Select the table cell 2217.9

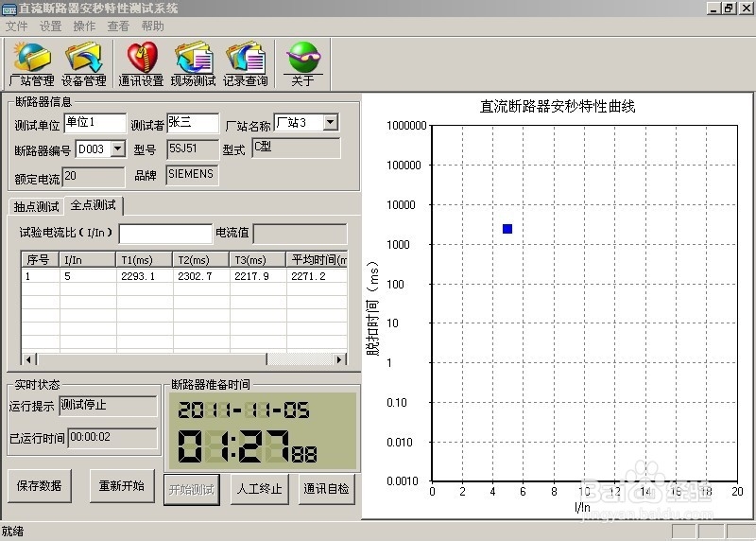258,276
